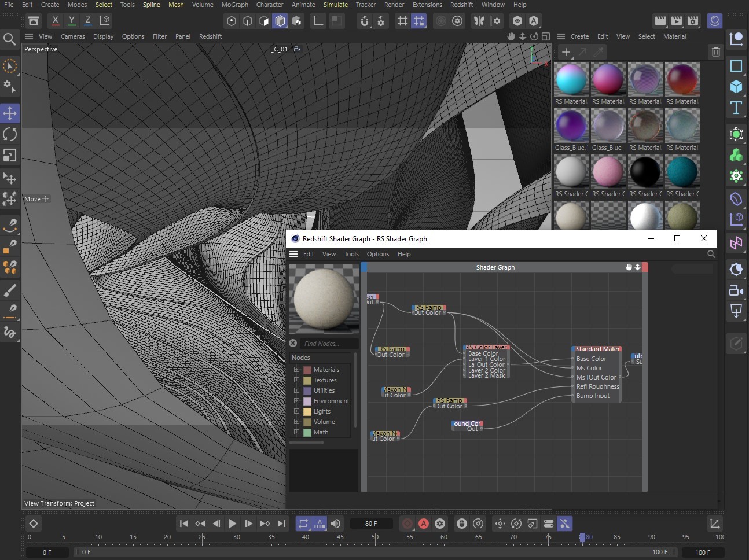Expand the Textures node category
The width and height of the screenshot is (749, 560).
[x=296, y=380]
